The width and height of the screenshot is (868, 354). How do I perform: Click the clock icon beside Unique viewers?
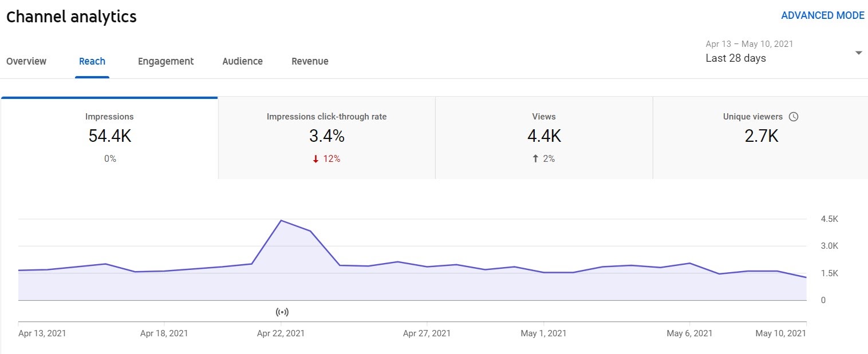794,116
